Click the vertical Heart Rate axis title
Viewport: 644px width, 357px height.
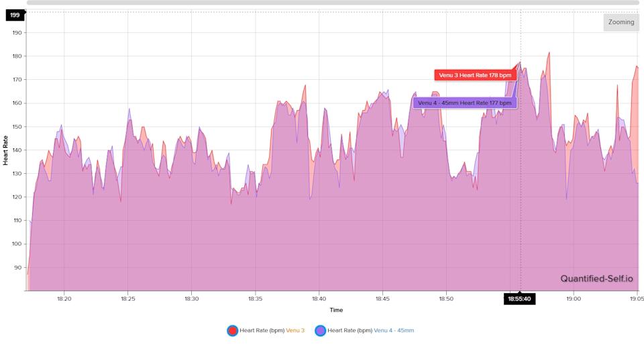(6, 150)
